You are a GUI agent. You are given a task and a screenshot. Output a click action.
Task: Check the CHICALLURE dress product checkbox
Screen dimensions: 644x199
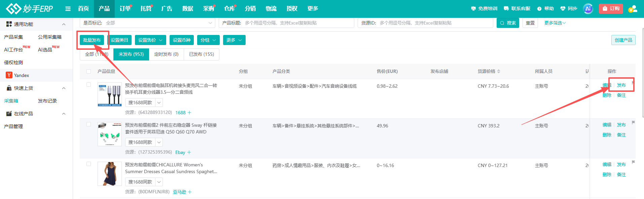89,164
